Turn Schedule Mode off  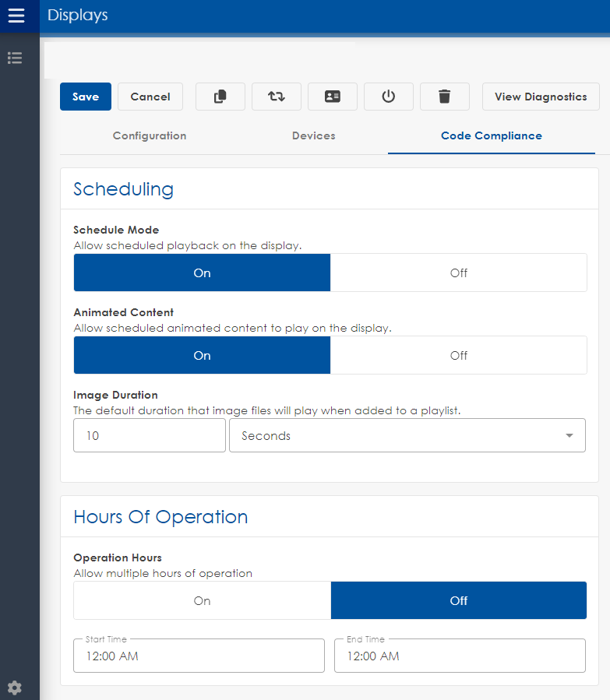tap(458, 273)
